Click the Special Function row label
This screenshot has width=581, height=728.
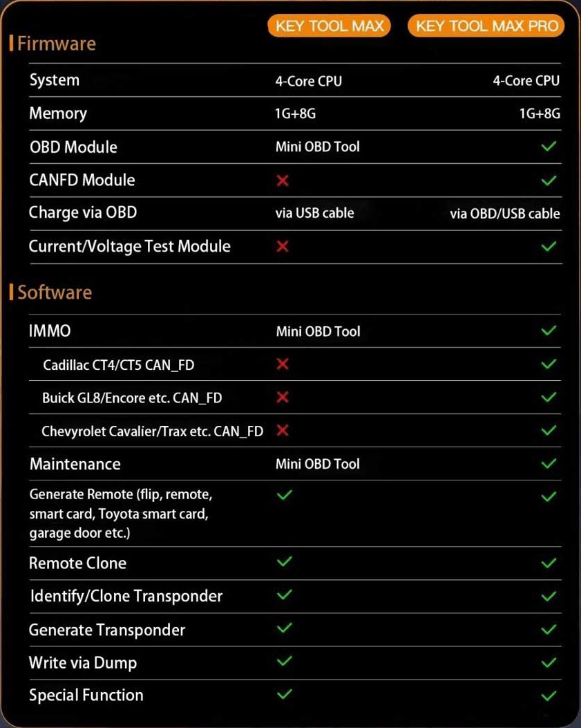(x=86, y=696)
